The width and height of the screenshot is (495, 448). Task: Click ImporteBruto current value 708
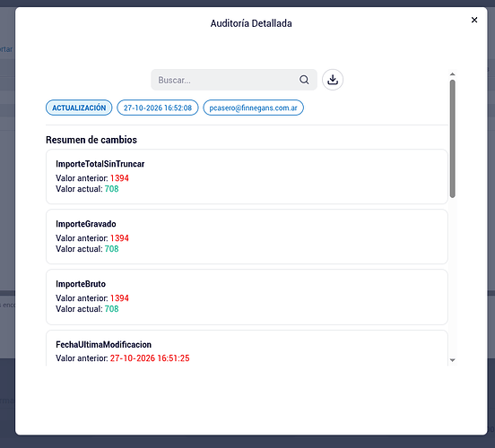pyautogui.click(x=111, y=309)
